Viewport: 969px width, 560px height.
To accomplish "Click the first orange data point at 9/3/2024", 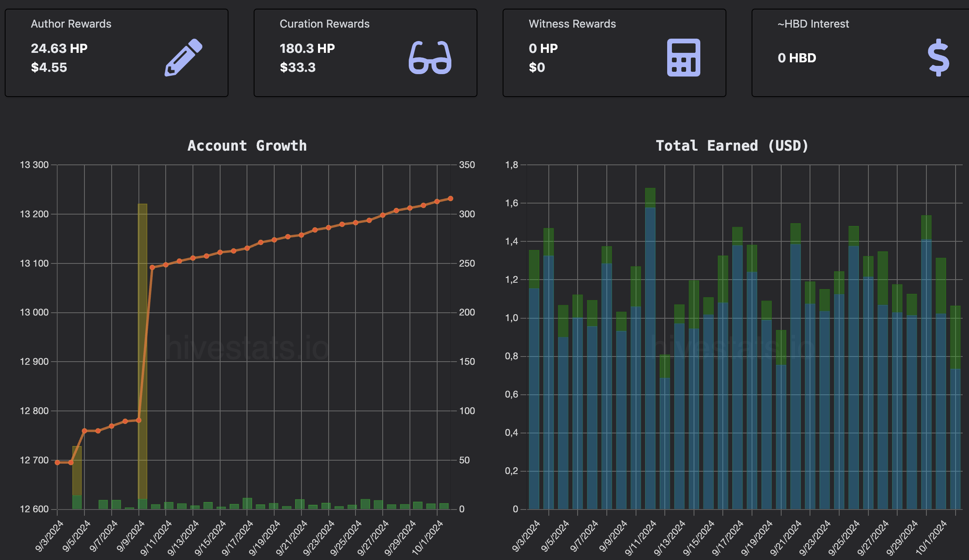I will point(58,462).
